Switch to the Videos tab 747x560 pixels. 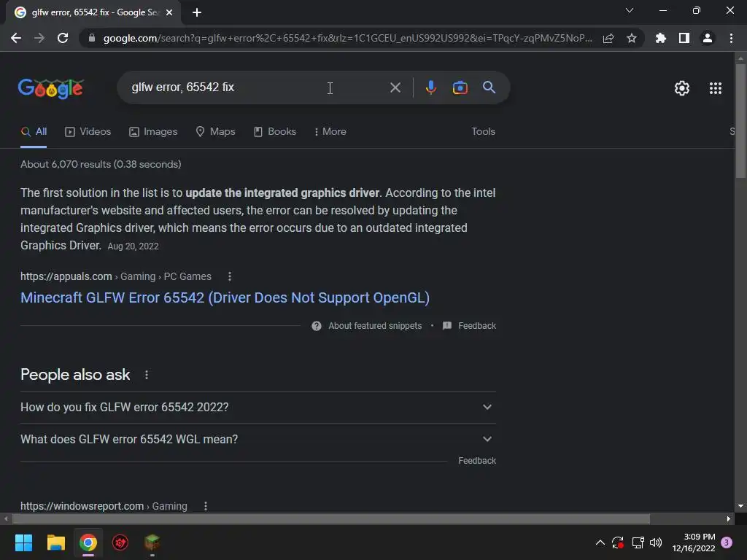[x=88, y=132]
